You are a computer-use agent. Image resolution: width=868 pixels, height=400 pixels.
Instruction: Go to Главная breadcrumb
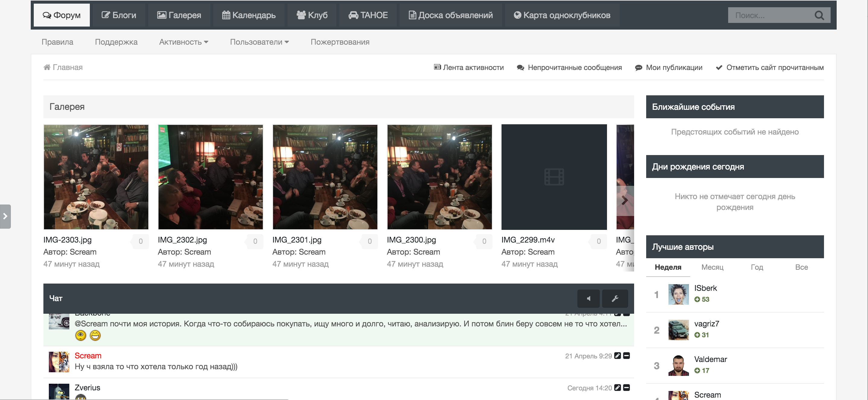point(63,68)
